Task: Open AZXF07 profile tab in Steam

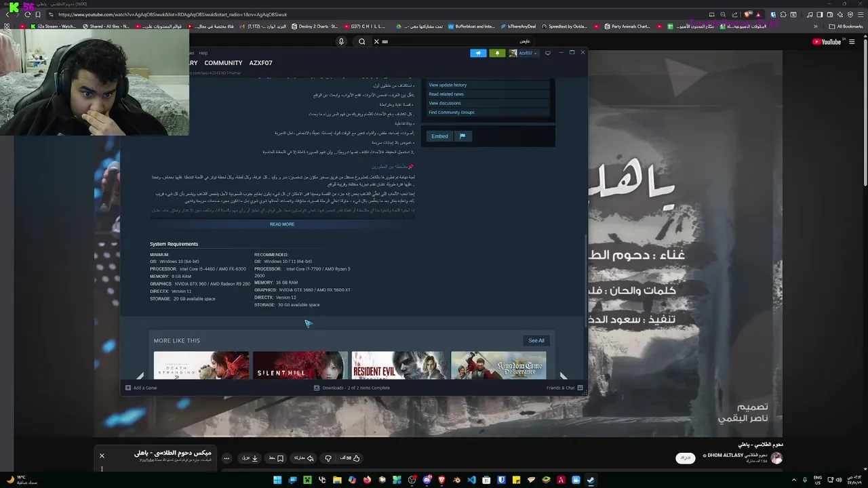Action: (260, 63)
